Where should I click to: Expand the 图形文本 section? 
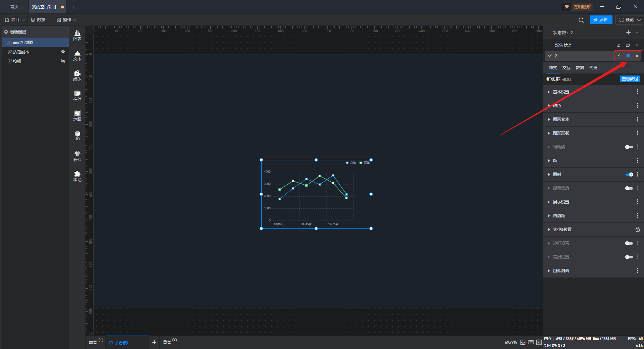pos(561,119)
